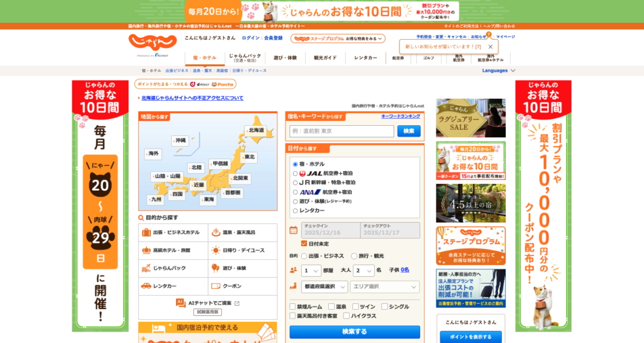This screenshot has height=343, width=644.
Task: Uncheck the 日付未定 checkbox
Action: (304, 244)
